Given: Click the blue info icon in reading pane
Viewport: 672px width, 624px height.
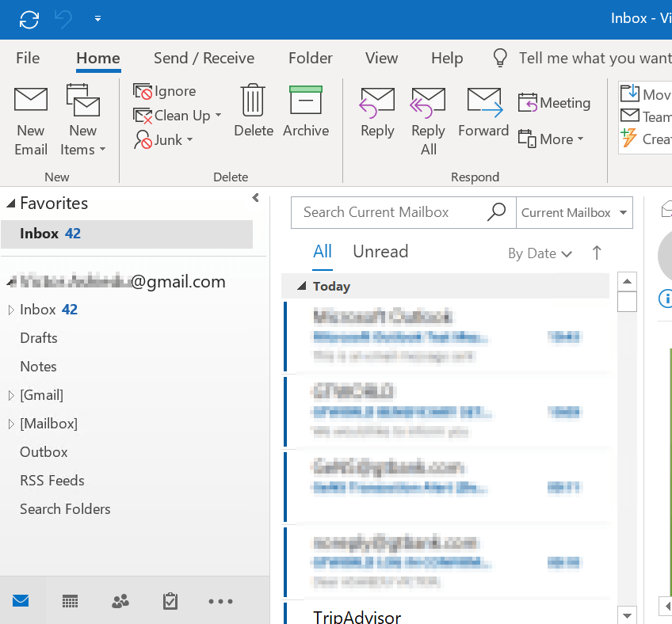Looking at the screenshot, I should coord(666,299).
